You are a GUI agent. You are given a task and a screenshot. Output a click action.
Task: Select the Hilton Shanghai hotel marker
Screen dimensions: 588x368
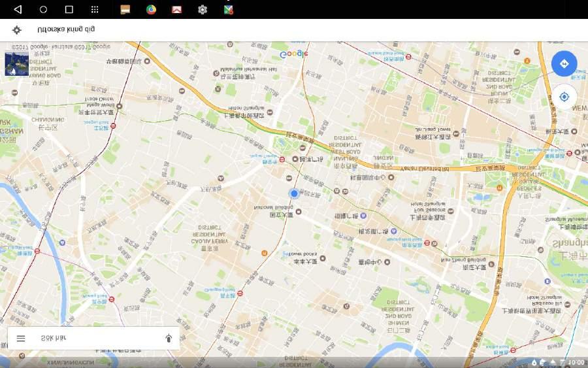(x=270, y=112)
